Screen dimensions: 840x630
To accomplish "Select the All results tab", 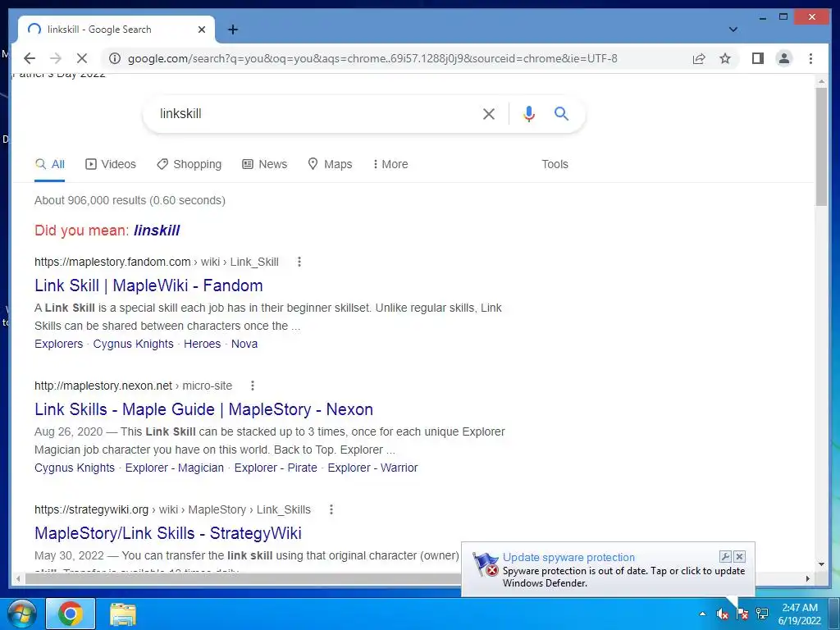I will [50, 164].
